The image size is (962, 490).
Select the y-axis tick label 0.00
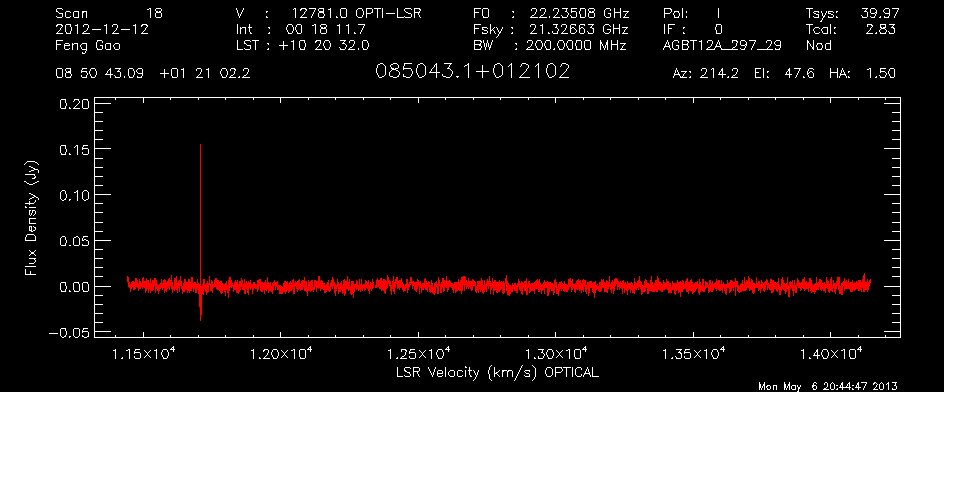coord(74,287)
